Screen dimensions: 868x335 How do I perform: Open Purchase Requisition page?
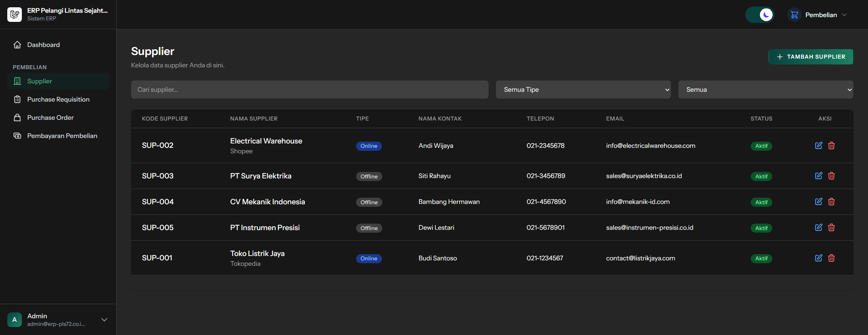(58, 99)
